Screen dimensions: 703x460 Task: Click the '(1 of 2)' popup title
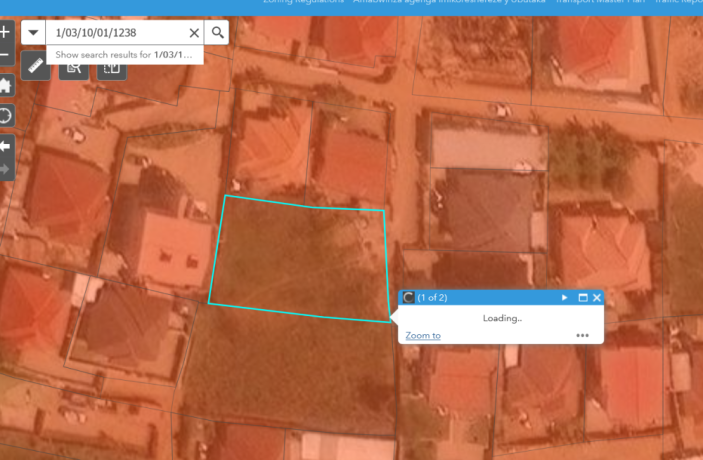coord(432,298)
